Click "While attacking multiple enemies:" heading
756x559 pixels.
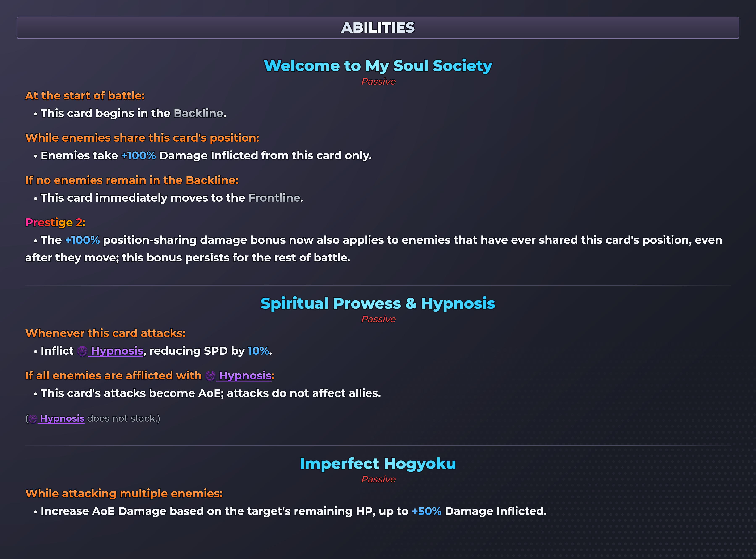124,494
